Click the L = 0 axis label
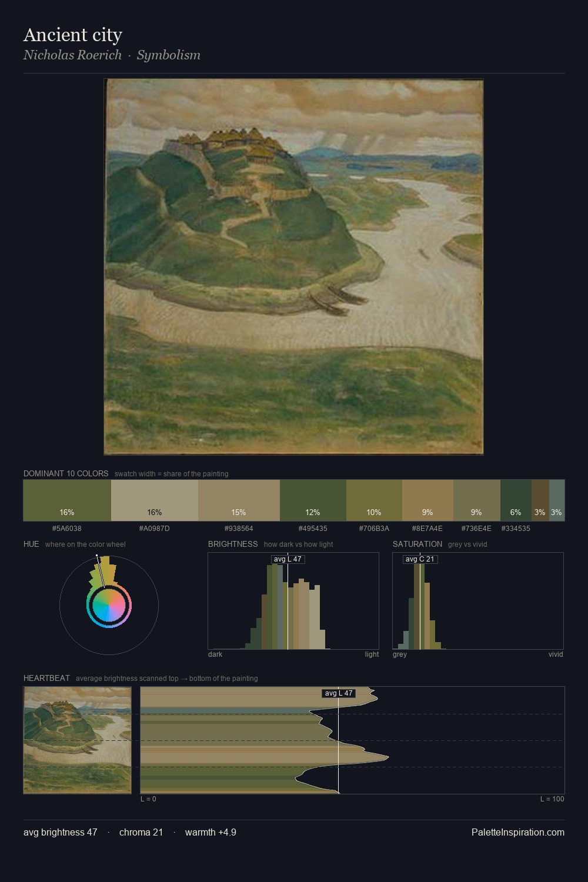This screenshot has width=588, height=882. point(148,799)
